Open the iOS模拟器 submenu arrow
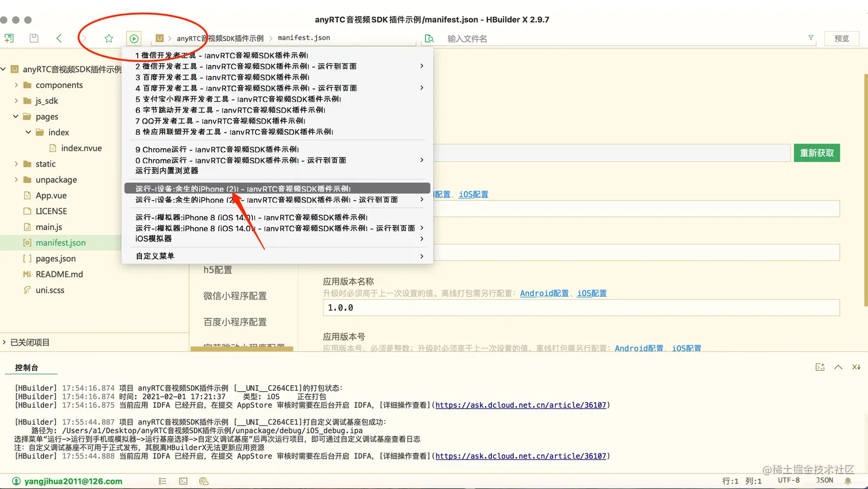Screen dimensions: 868x489 tap(422, 239)
